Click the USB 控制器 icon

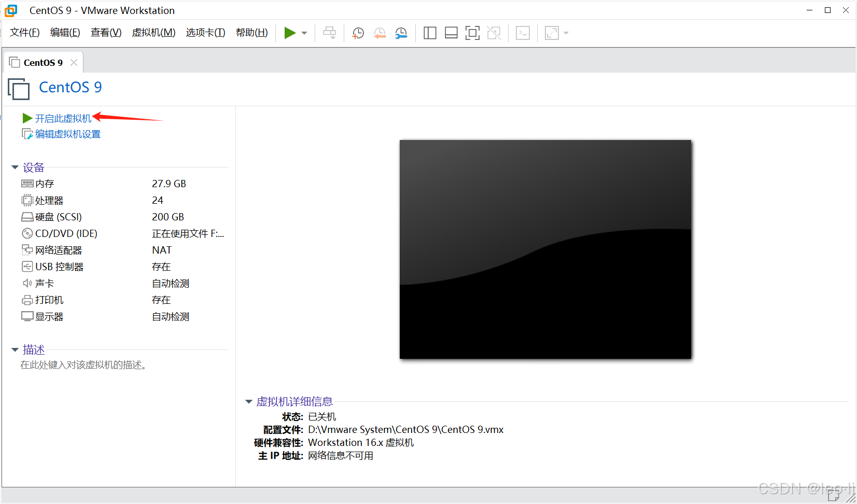click(27, 267)
